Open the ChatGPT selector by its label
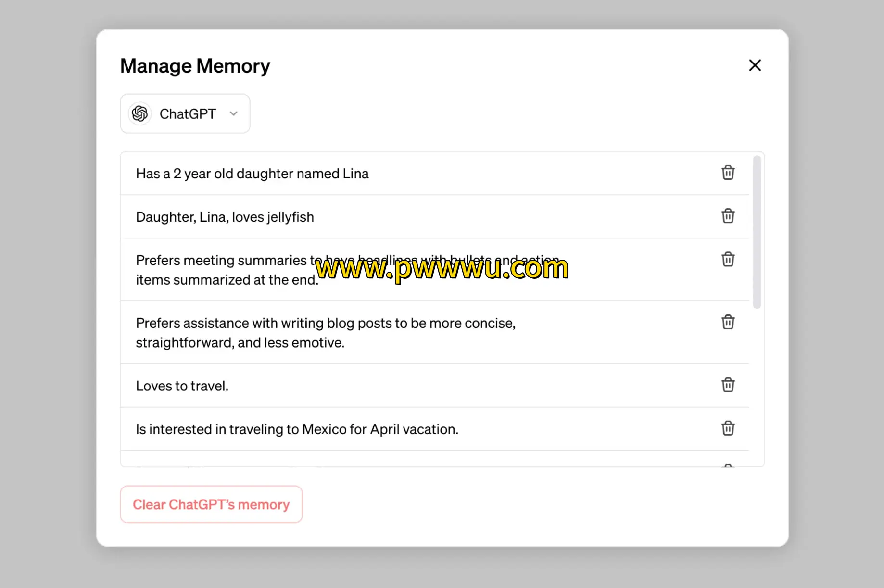This screenshot has height=588, width=884. click(x=188, y=114)
